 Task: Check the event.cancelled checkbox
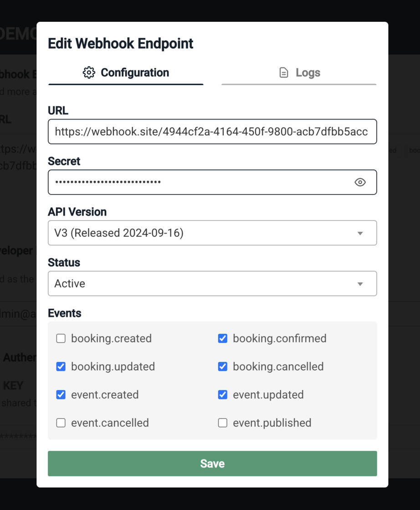[x=61, y=423]
